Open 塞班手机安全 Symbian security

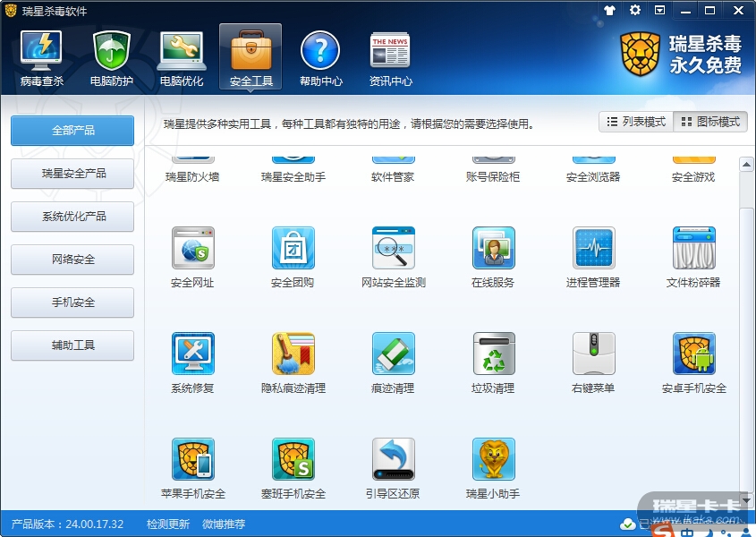pyautogui.click(x=293, y=468)
